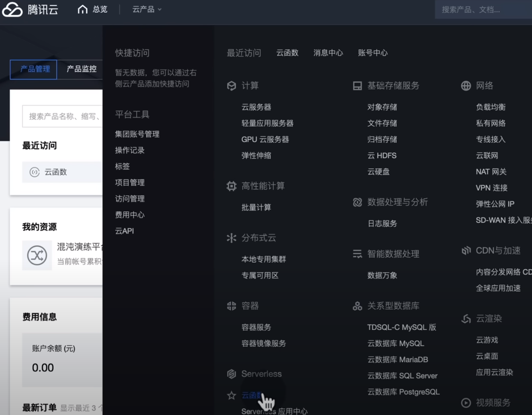Open NAT 网关 product
532x415 pixels.
[491, 172]
